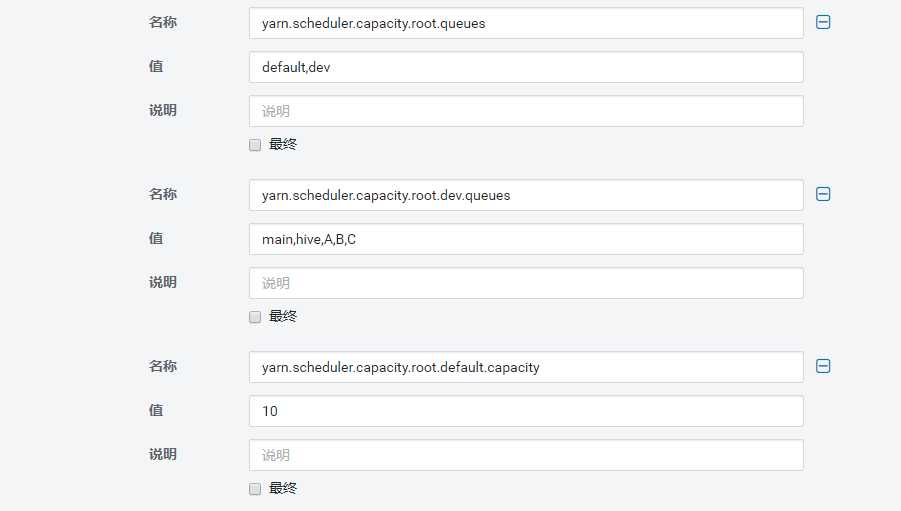
Task: Remove the root.default.capacity property via minus icon
Action: [823, 366]
